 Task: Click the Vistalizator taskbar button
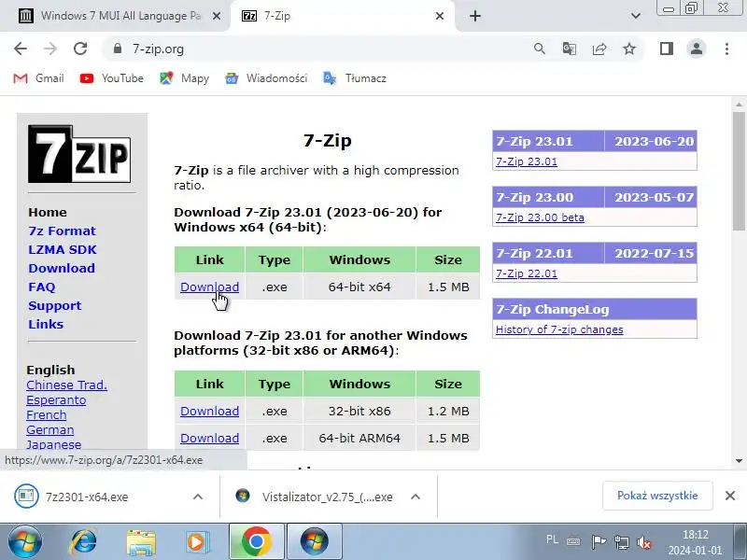point(314,541)
